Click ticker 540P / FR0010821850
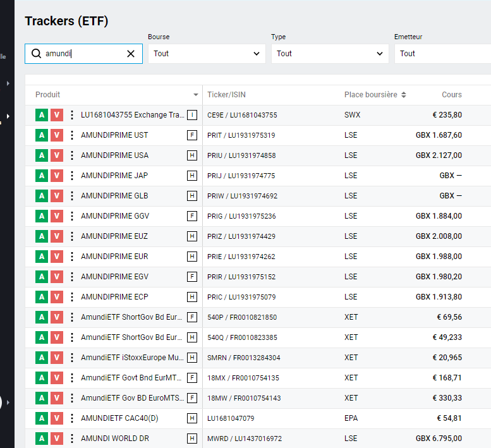Viewport: 491px width, 448px height. pos(242,317)
